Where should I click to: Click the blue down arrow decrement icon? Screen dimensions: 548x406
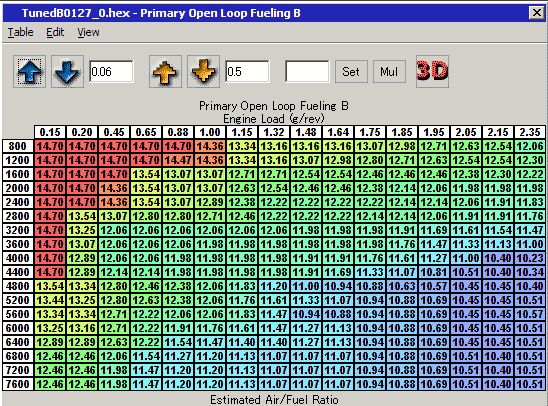(x=67, y=72)
